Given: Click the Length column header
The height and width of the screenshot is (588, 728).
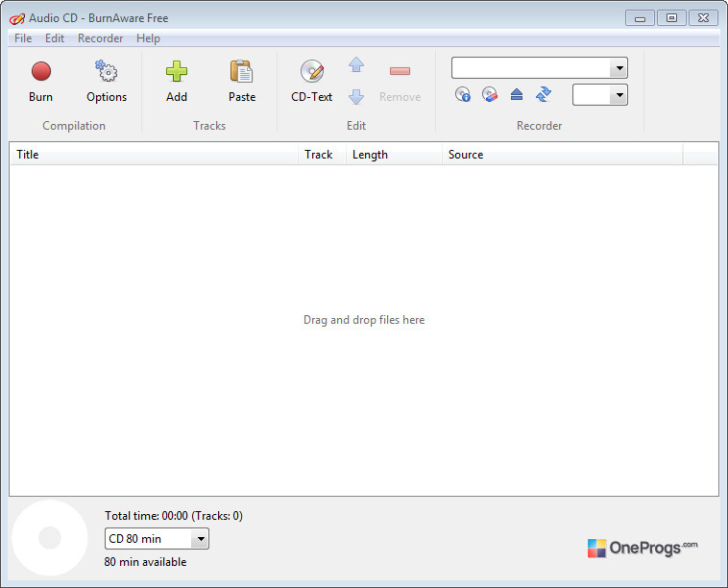Looking at the screenshot, I should [x=394, y=155].
